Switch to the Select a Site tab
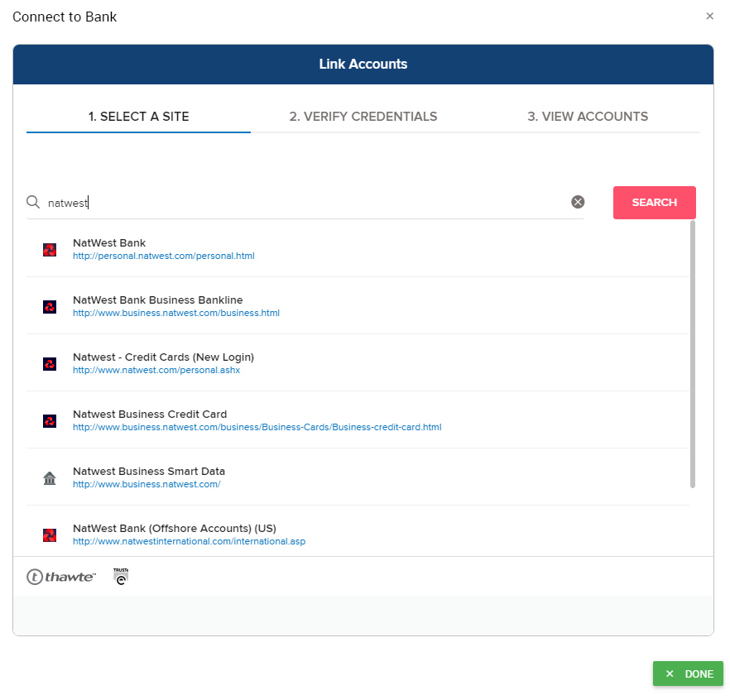730x700 pixels. click(139, 117)
